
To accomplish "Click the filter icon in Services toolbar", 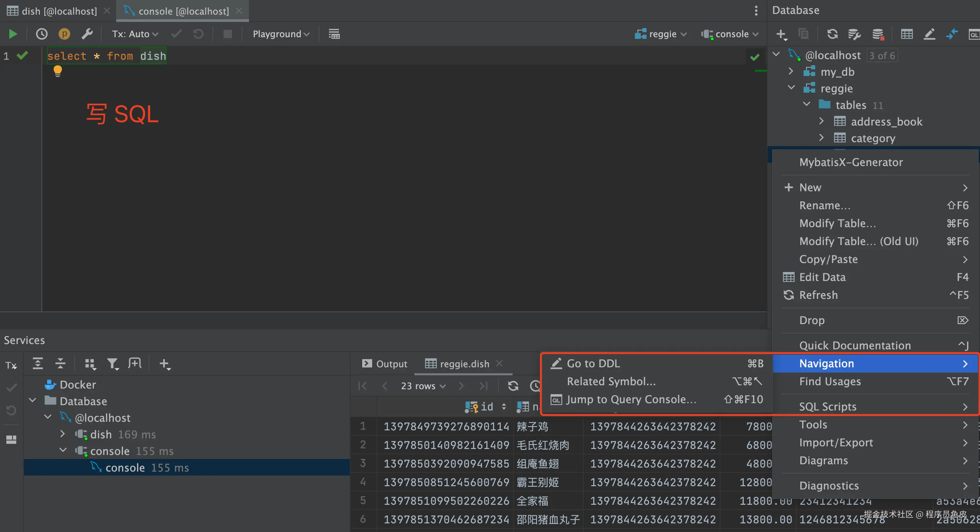I will tap(112, 364).
